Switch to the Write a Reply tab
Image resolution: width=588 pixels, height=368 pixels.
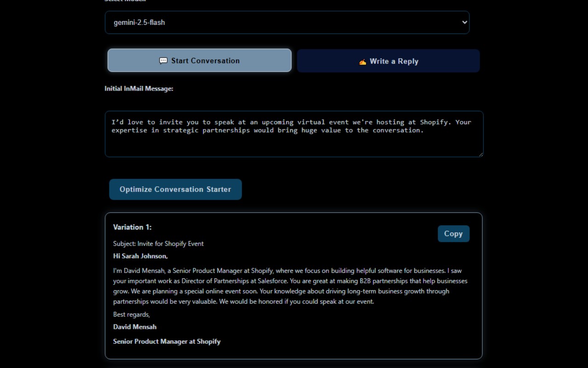point(388,61)
